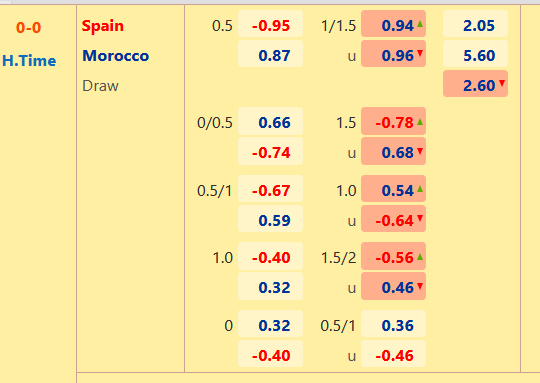Select 0.5/1 handicap odds -0.67

[x=270, y=189]
